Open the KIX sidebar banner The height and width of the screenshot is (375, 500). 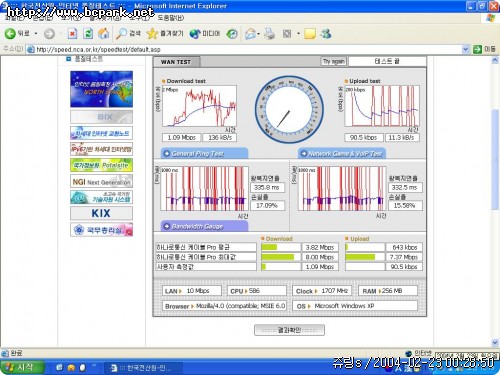(x=101, y=213)
